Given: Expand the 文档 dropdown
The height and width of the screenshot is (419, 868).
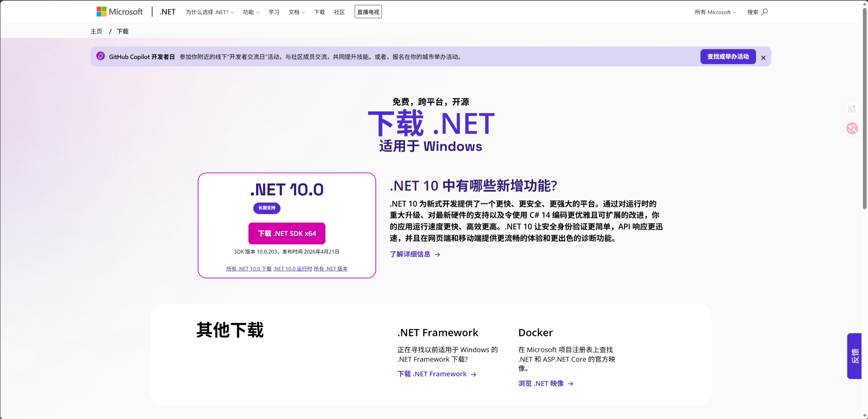Looking at the screenshot, I should (x=296, y=12).
